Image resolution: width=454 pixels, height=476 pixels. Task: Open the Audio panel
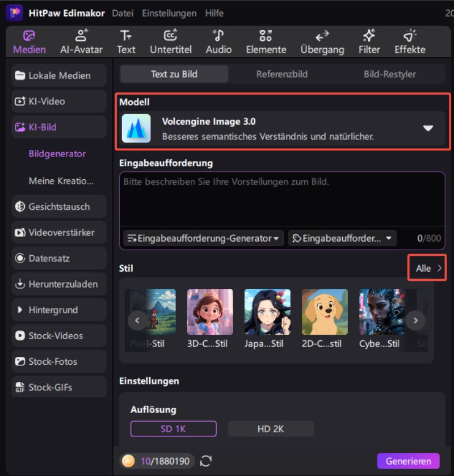pyautogui.click(x=218, y=42)
